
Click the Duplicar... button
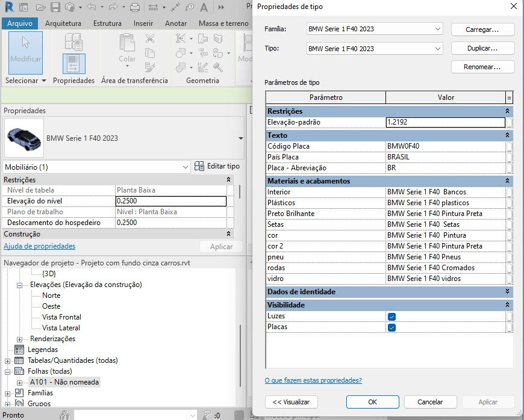pos(482,48)
